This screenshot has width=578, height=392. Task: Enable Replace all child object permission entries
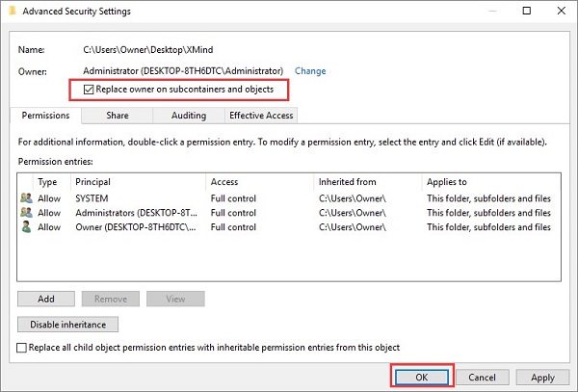23,348
